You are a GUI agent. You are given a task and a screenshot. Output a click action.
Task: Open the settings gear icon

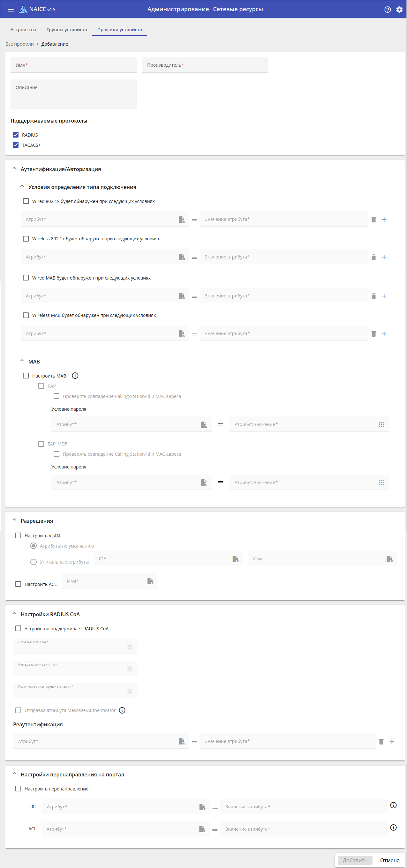[x=399, y=10]
